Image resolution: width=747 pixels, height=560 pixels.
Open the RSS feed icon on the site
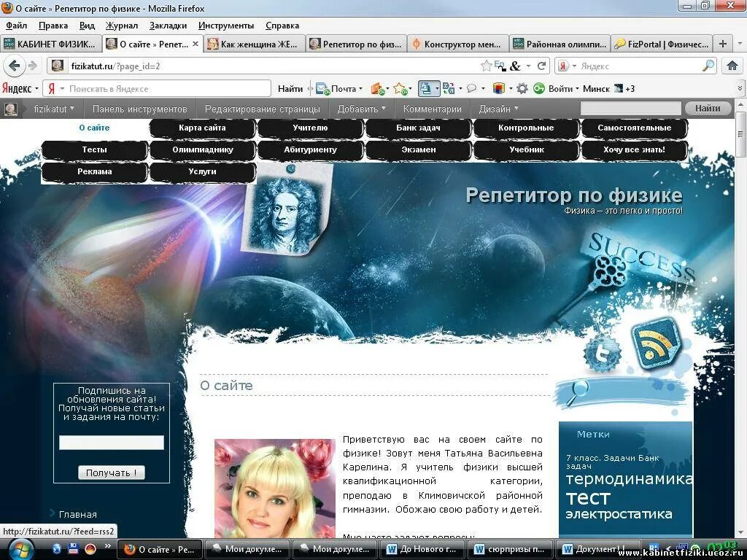[656, 344]
